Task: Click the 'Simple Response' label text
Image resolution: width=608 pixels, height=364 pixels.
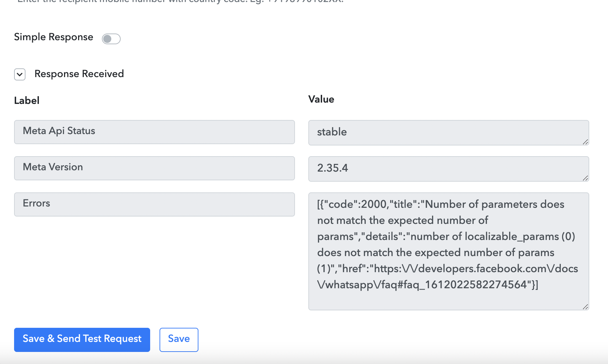Action: 54,37
